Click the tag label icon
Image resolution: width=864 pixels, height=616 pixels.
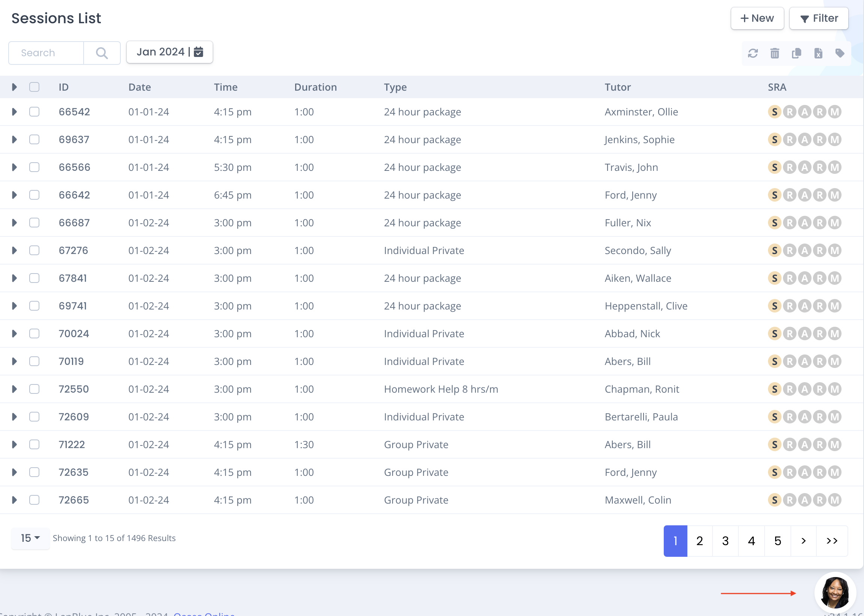(840, 53)
